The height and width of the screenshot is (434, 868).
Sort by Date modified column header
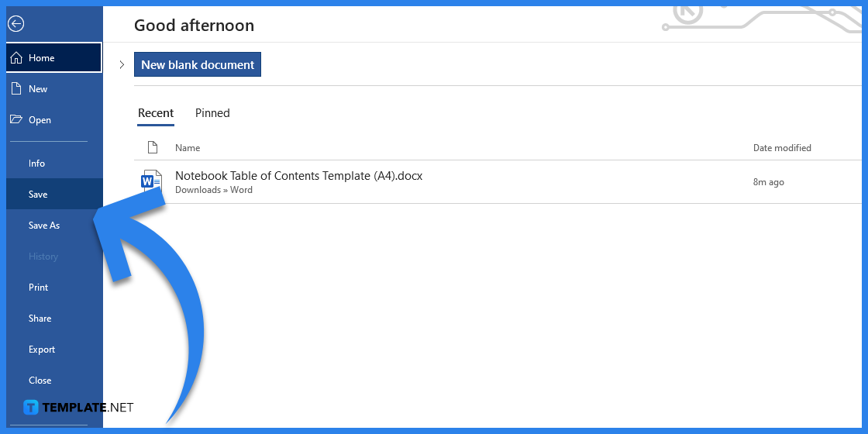[782, 148]
